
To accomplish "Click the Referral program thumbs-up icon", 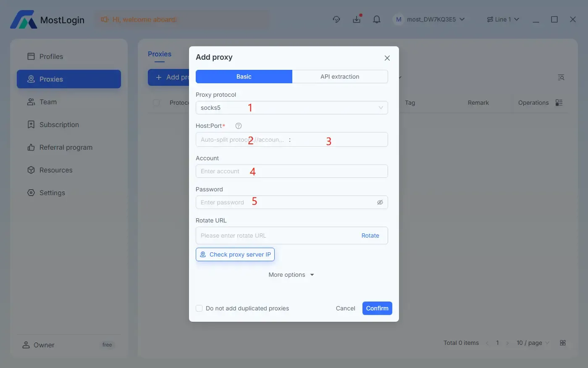I will [31, 147].
